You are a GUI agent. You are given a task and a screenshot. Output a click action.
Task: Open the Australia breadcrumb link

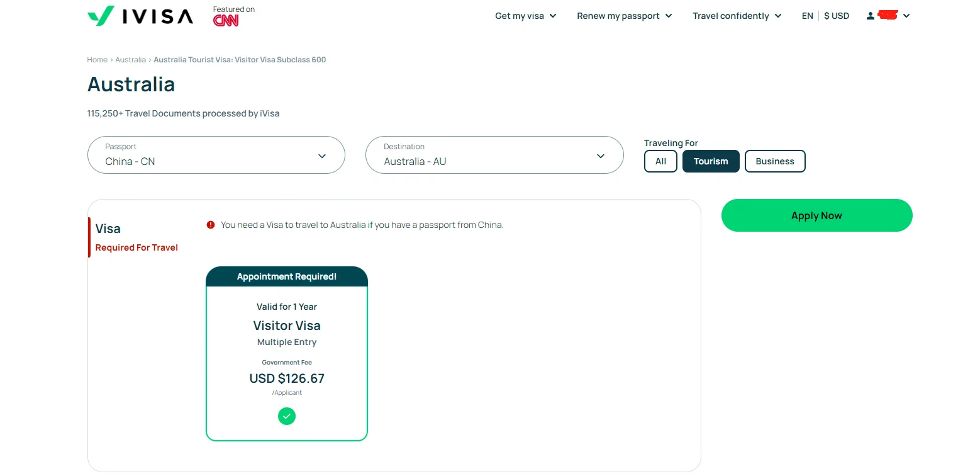(131, 60)
